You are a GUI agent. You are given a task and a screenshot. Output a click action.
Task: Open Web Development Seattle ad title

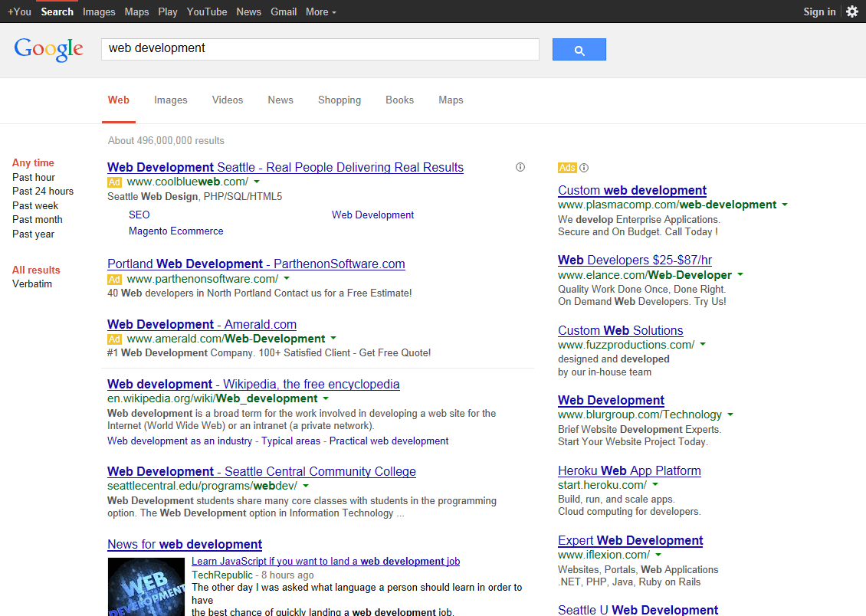[286, 167]
